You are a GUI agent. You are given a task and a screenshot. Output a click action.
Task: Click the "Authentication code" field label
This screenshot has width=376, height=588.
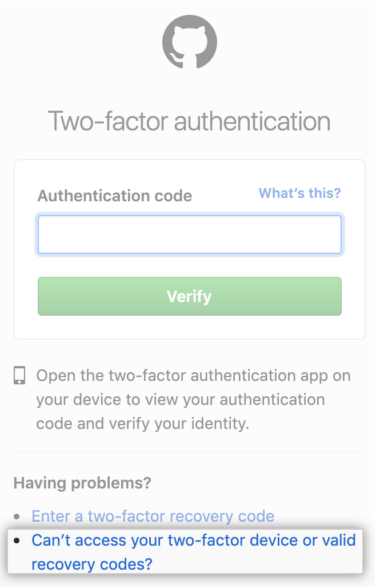click(115, 196)
